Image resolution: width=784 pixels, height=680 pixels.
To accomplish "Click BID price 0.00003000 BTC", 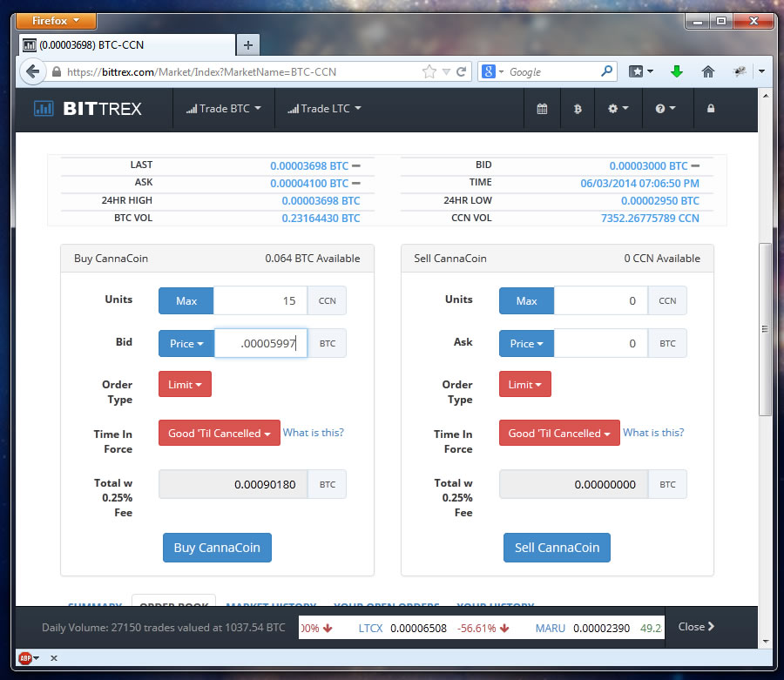I will (x=648, y=166).
